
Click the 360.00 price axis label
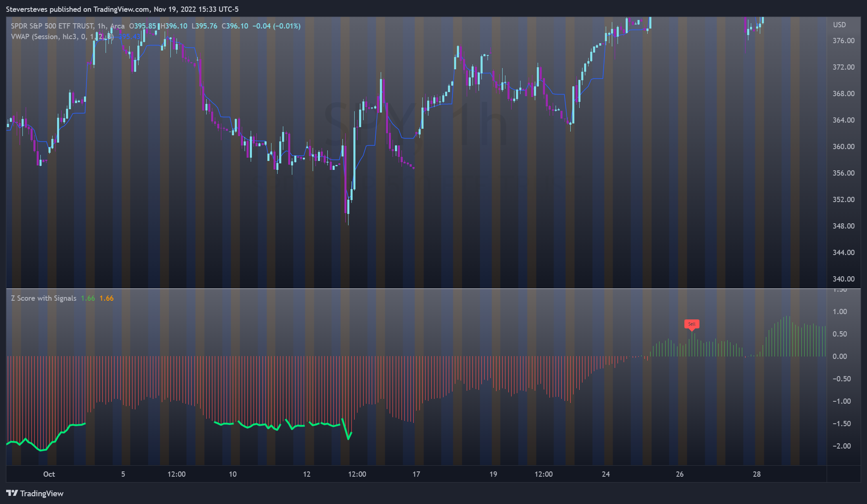(x=843, y=147)
